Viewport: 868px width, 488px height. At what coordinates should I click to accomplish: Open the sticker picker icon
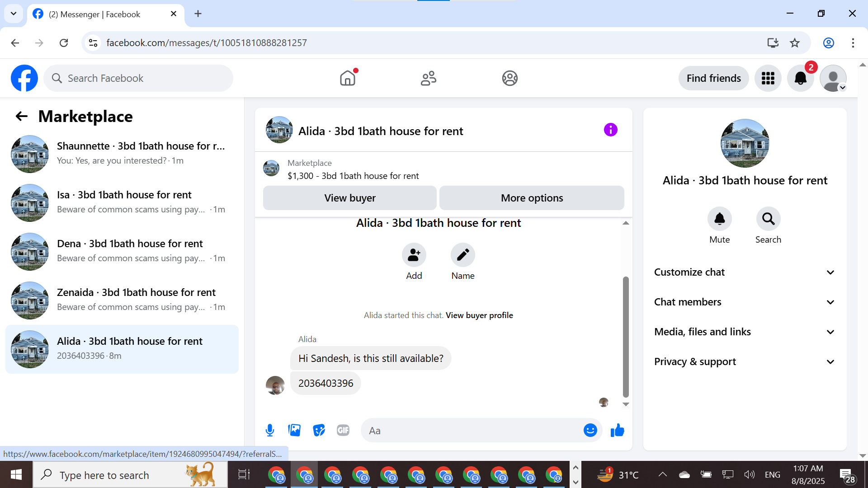tap(319, 430)
